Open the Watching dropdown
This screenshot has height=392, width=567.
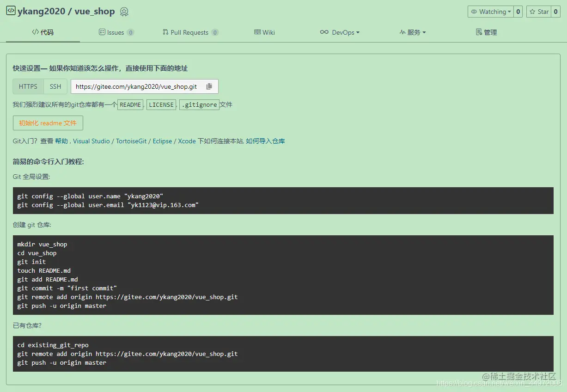[x=490, y=12]
